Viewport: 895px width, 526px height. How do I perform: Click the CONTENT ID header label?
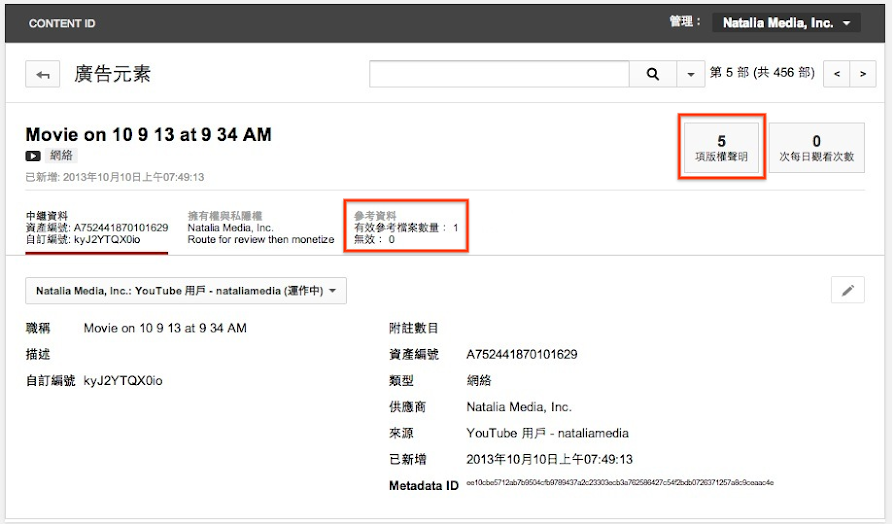[62, 24]
